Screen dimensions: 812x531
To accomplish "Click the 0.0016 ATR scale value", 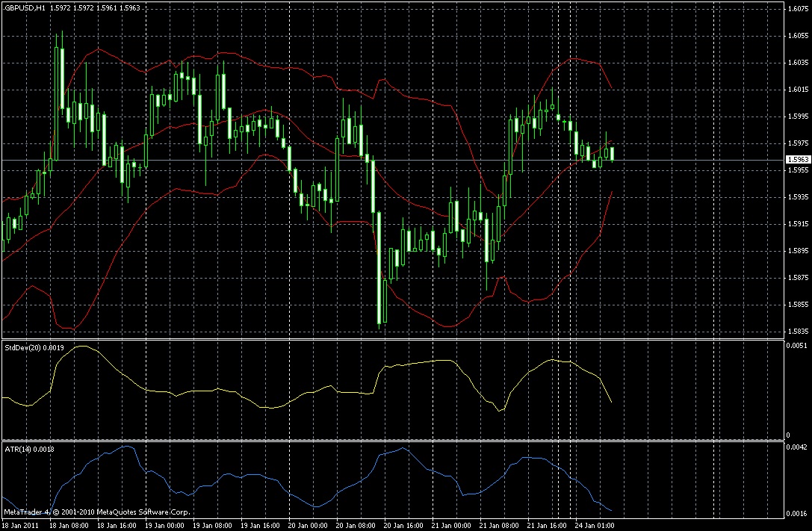I will pyautogui.click(x=798, y=514).
